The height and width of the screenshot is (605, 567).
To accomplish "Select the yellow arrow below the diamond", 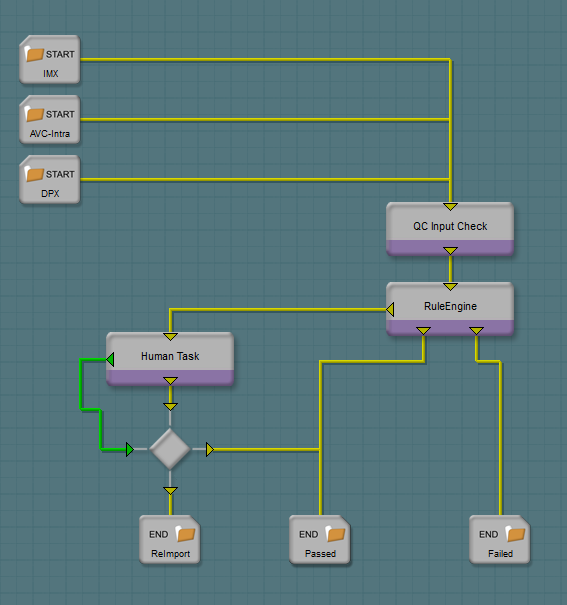I will coord(170,491).
